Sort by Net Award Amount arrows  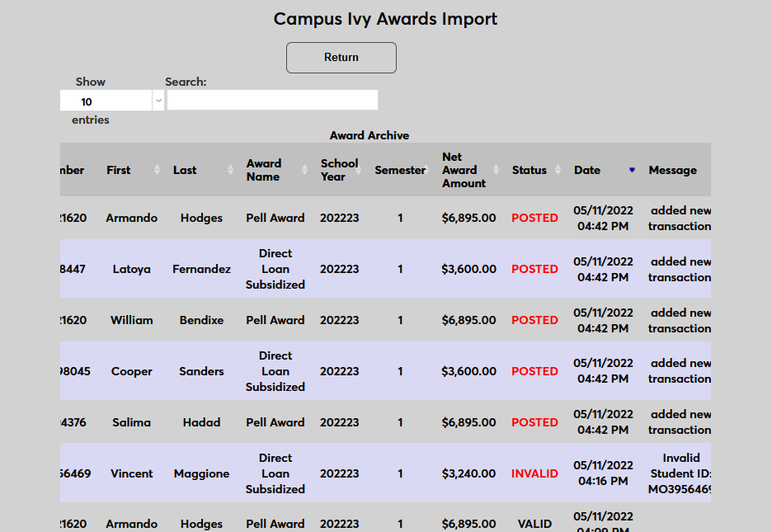coord(496,170)
